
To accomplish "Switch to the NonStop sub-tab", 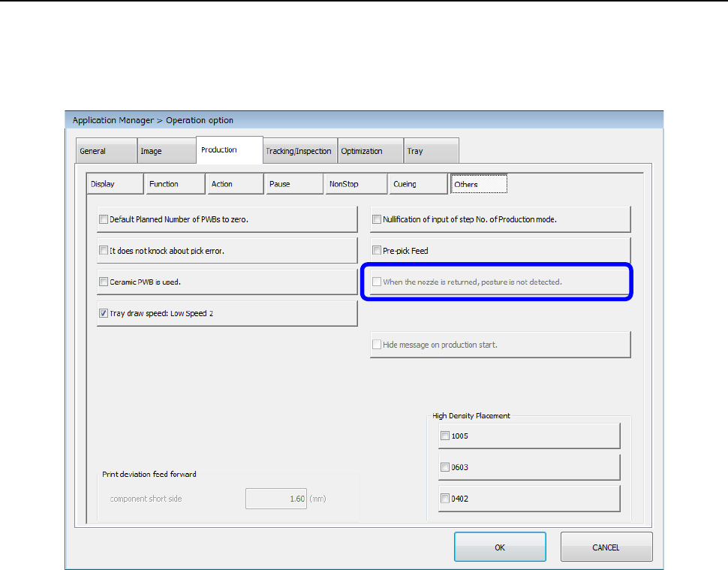I will pos(356,184).
